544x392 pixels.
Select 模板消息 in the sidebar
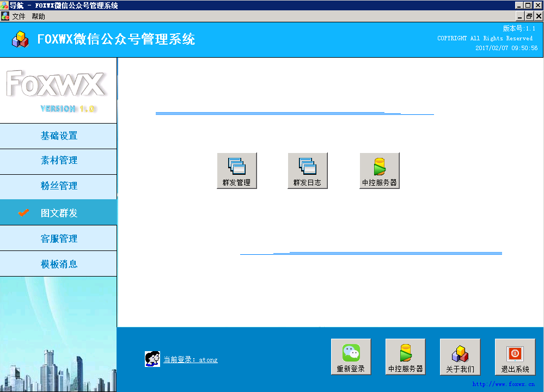pos(58,264)
